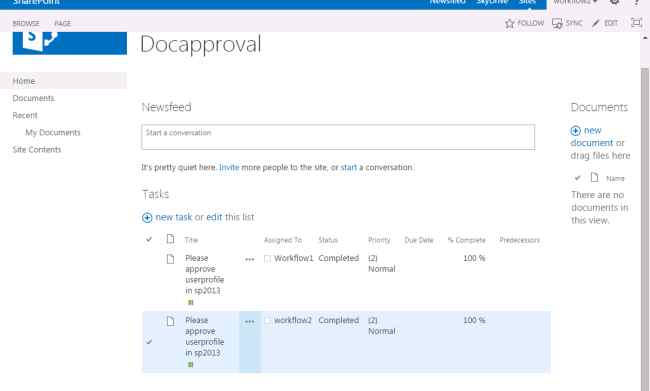650x391 pixels.
Task: Click the Tasks web part heading
Action: [155, 194]
